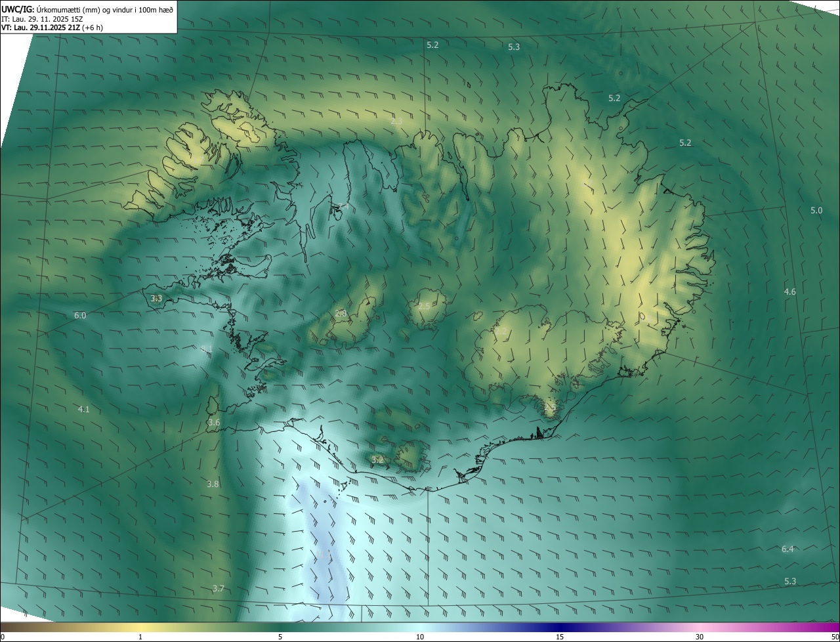Click the 3.6 value label on the map
The image size is (840, 642).
[214, 422]
